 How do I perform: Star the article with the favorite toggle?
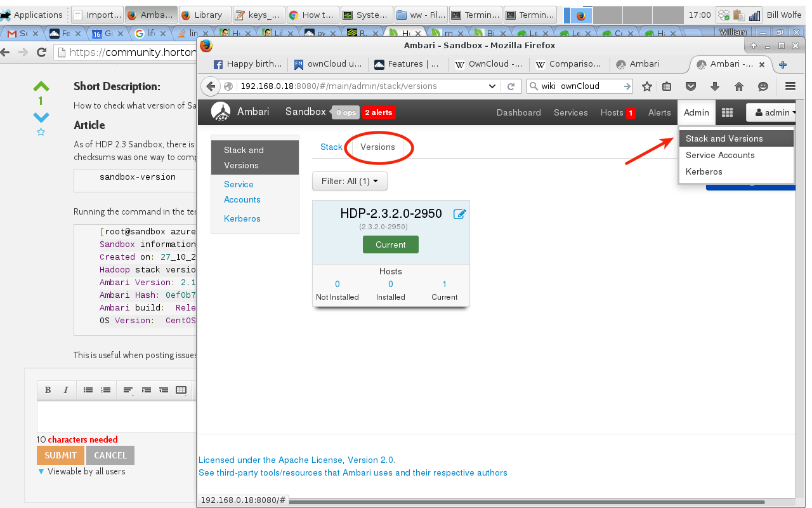pyautogui.click(x=41, y=131)
